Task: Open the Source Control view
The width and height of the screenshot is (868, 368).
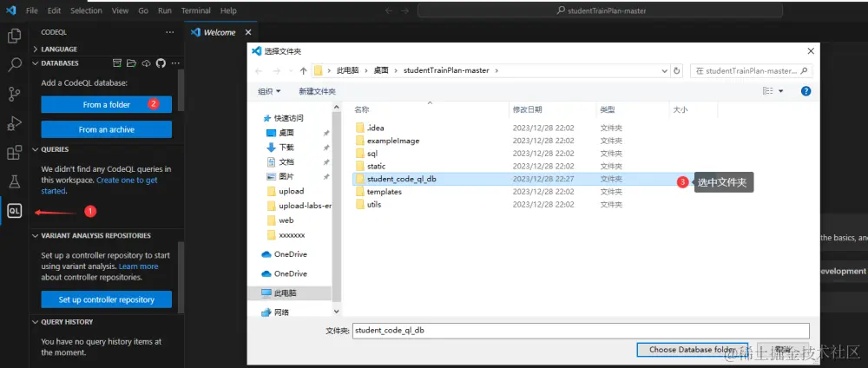Action: [15, 94]
